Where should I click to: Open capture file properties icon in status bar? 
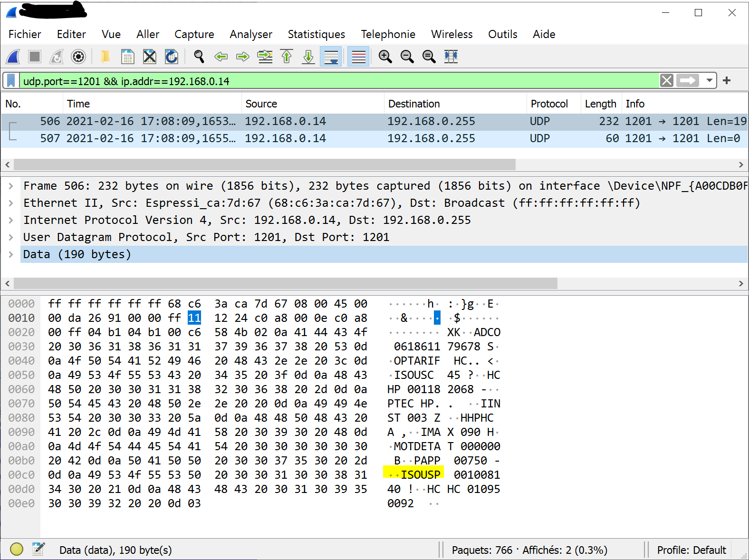click(x=38, y=549)
